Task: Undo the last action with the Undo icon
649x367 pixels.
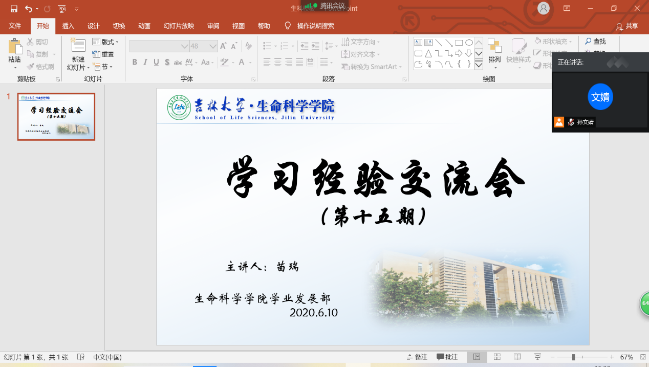Action: [29, 8]
